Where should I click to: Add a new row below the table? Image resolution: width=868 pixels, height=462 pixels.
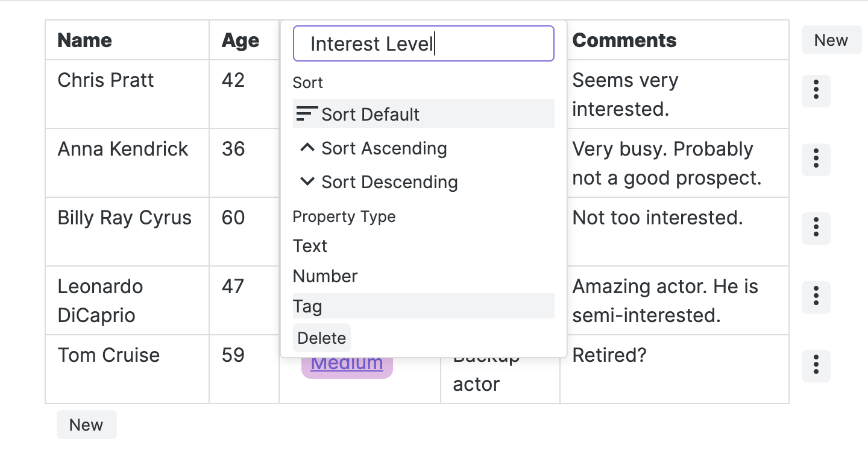coord(86,425)
